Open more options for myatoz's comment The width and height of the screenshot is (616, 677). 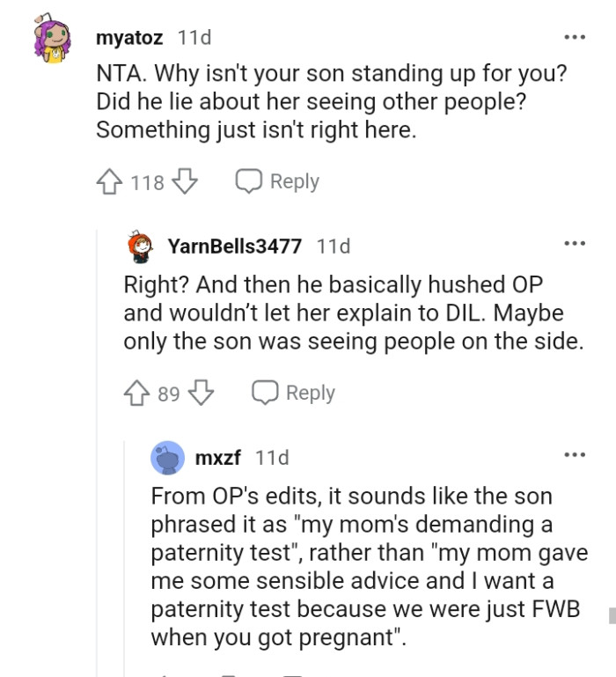[575, 38]
